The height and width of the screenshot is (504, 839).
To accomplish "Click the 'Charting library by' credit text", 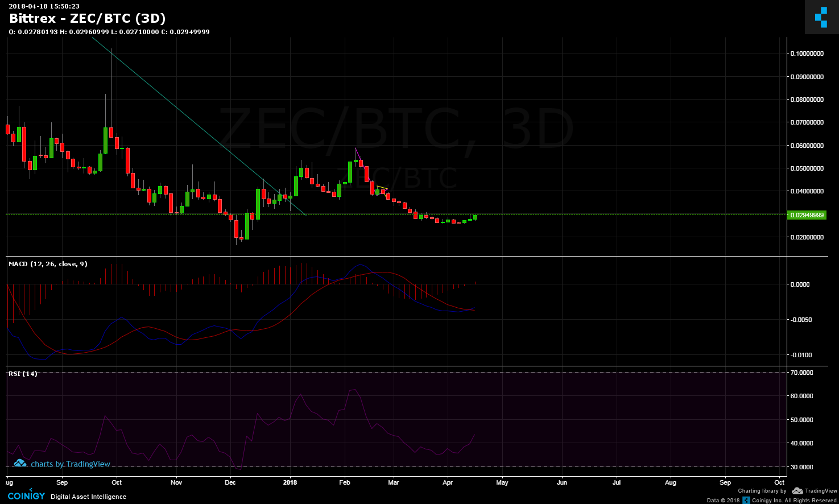I will tap(762, 491).
